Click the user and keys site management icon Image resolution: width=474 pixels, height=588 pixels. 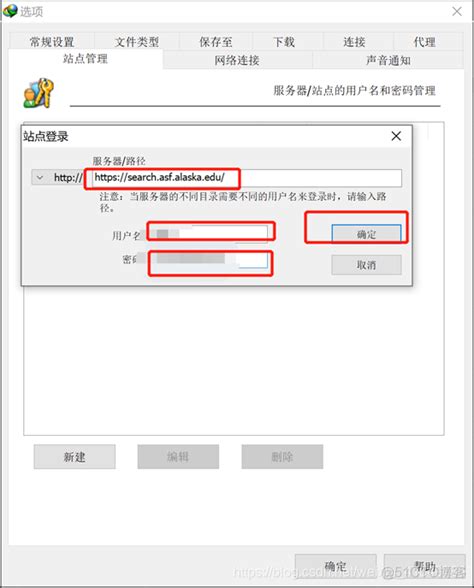(x=39, y=93)
